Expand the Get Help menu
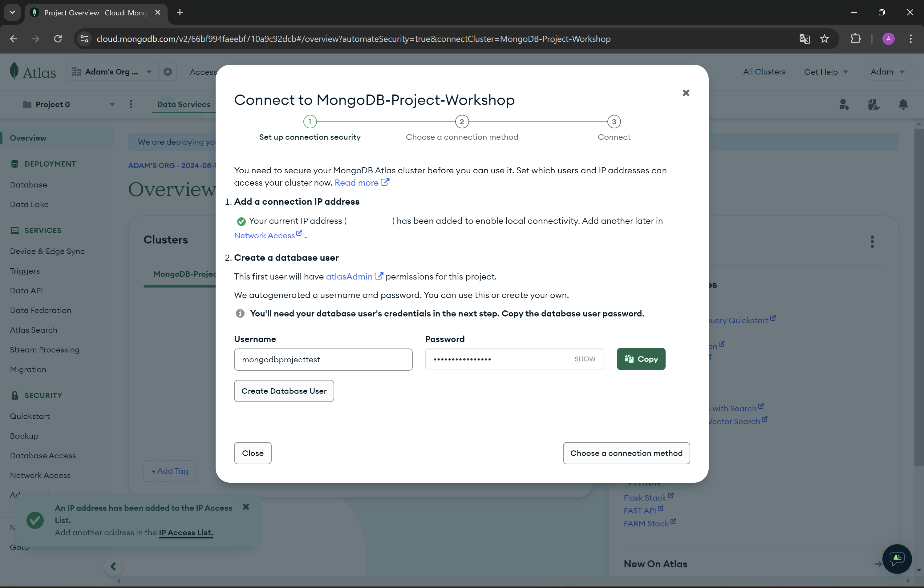The height and width of the screenshot is (588, 924). point(825,72)
